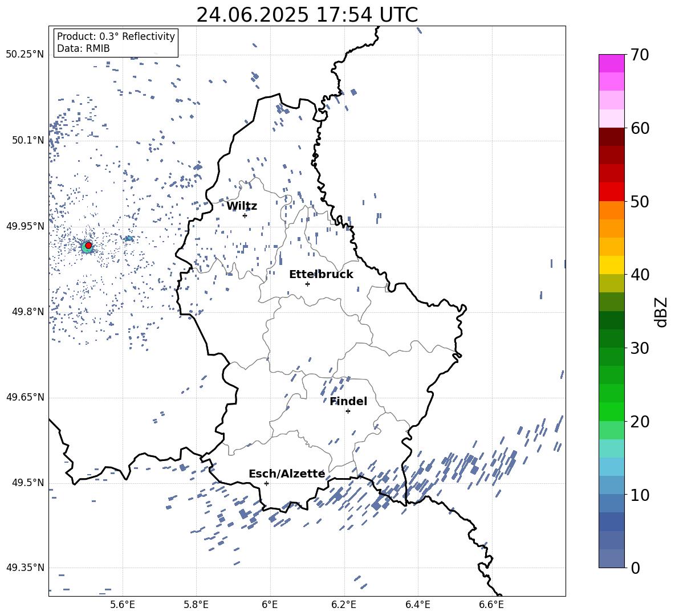This screenshot has height=616, width=675.
Task: Click the Esch/Alzette city label
Action: coord(287,474)
